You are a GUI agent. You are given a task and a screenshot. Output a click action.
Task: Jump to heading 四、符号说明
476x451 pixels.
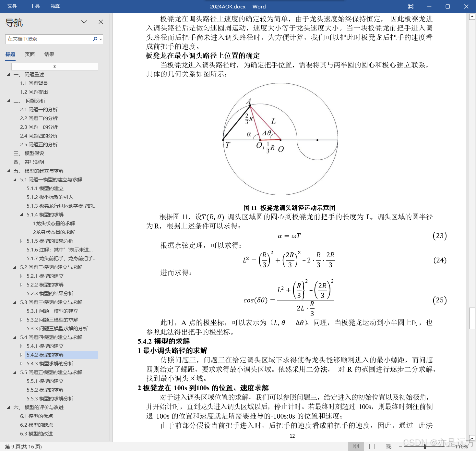(x=29, y=162)
